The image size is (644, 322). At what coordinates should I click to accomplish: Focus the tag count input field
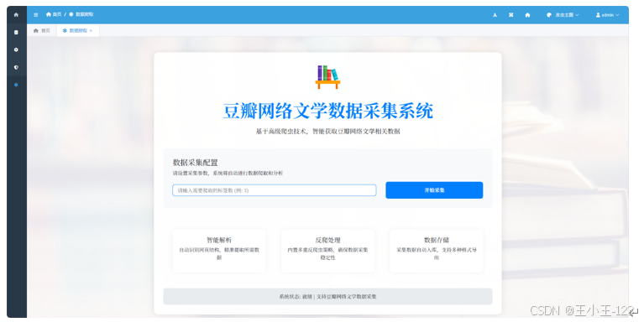point(275,190)
